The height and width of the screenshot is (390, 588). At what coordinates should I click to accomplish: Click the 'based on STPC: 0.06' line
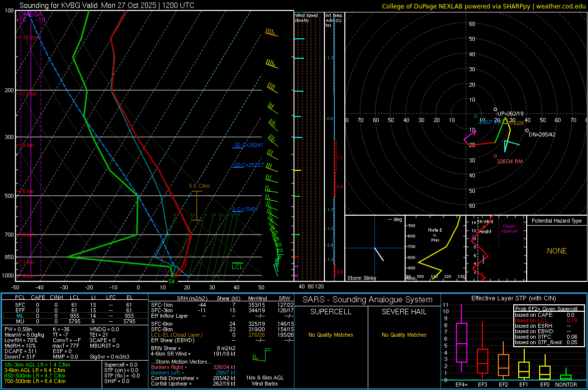[546, 337]
